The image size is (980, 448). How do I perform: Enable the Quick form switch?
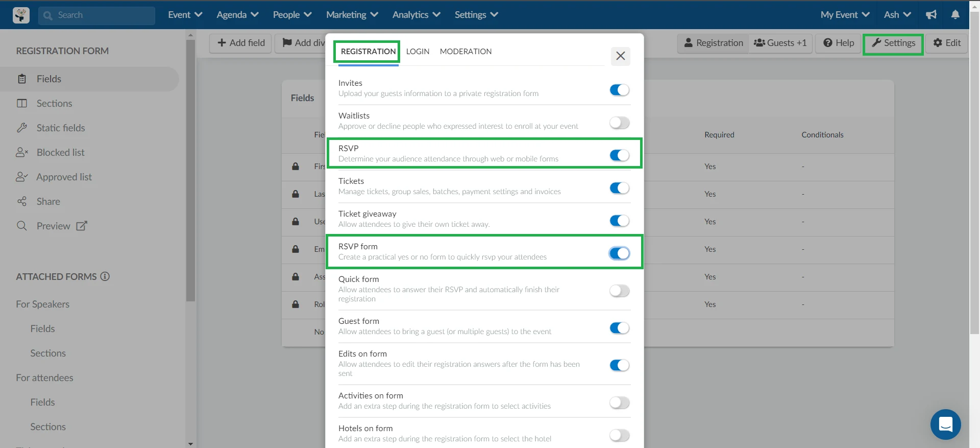tap(619, 291)
